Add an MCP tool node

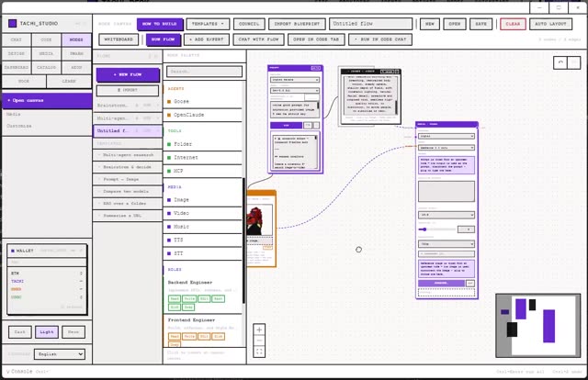pos(203,171)
